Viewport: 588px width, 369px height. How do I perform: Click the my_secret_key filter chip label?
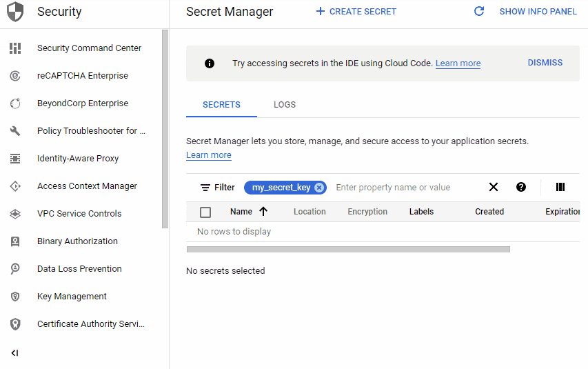pyautogui.click(x=281, y=188)
